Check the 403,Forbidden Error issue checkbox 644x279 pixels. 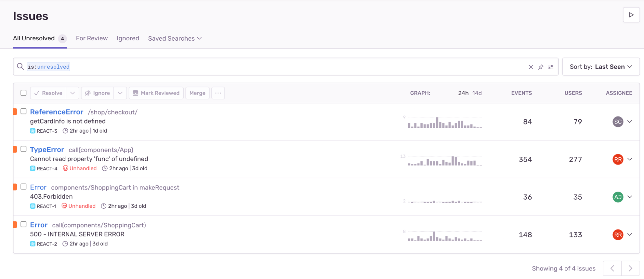(24, 187)
